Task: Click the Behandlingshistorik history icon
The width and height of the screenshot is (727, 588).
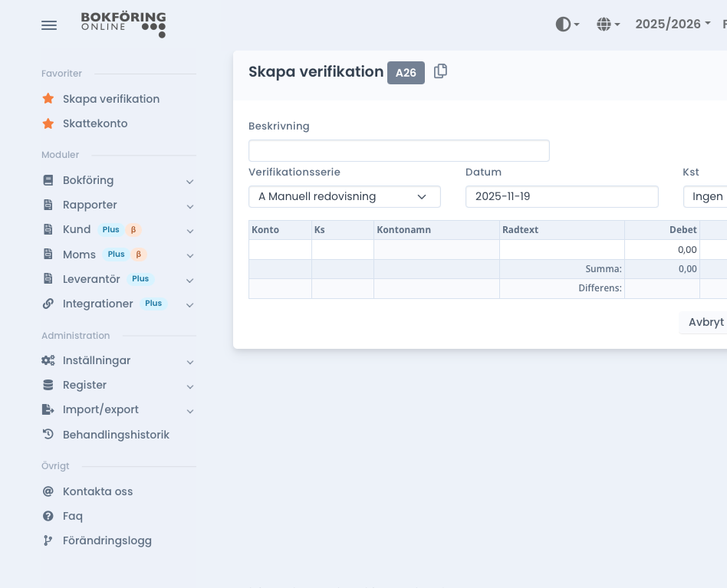Action: [x=48, y=435]
